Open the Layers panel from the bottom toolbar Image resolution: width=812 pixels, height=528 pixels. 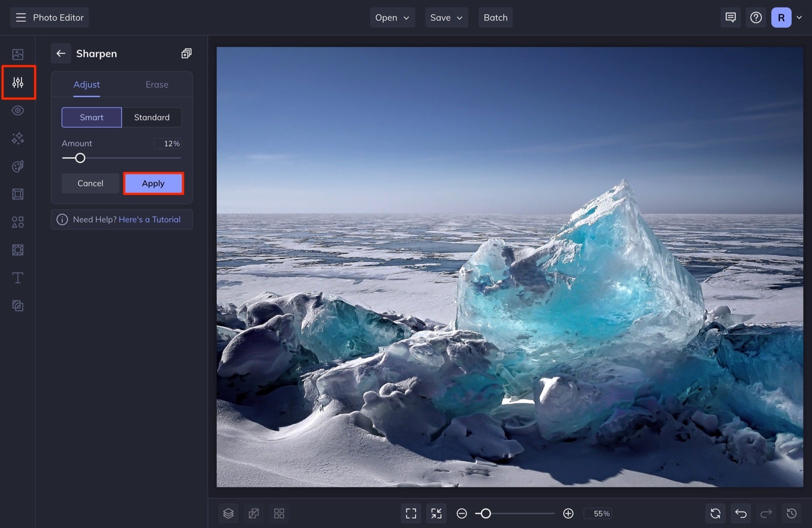(228, 513)
